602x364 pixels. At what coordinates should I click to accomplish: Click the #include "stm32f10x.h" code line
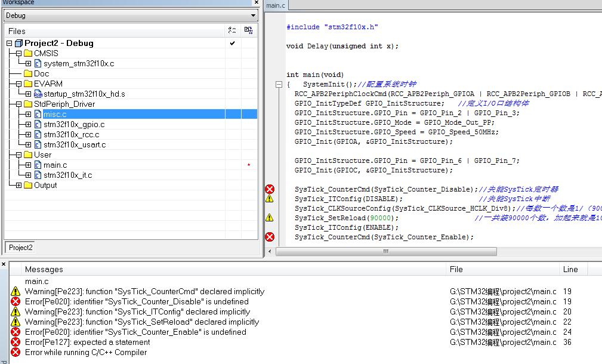tap(332, 27)
